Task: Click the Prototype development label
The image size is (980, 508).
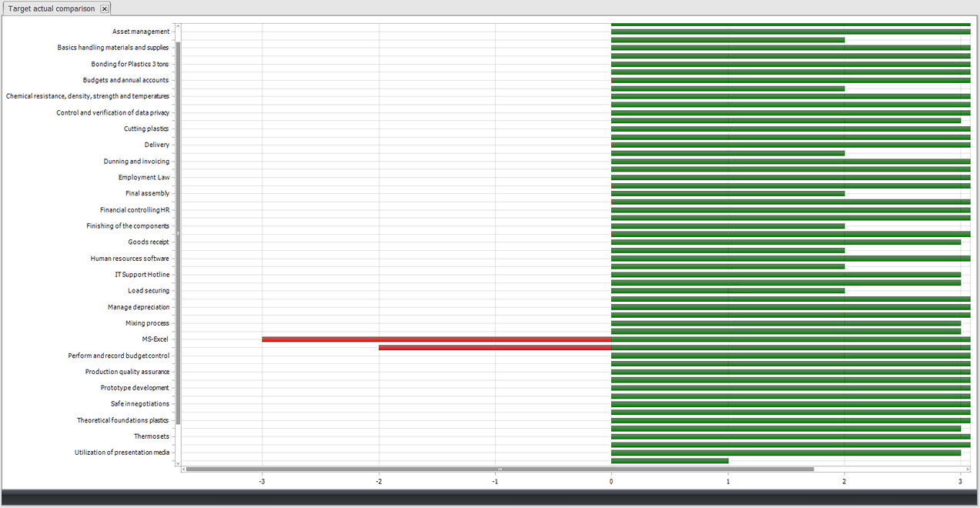Action: (134, 388)
